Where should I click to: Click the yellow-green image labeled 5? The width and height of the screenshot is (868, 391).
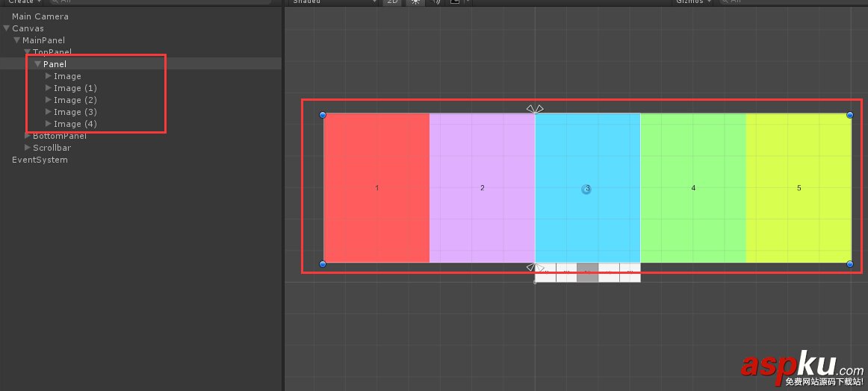click(799, 188)
